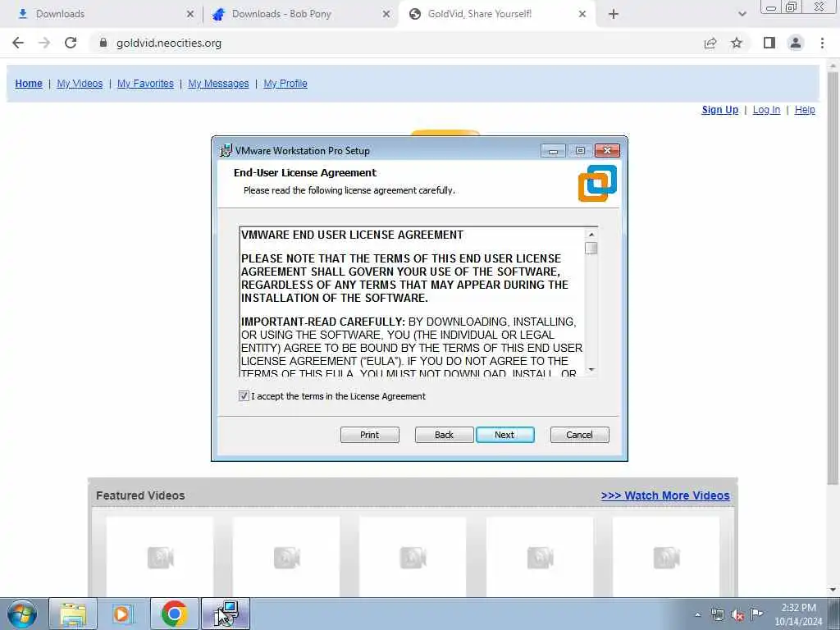Show hidden system tray icons
Screen dimensions: 840x630
pos(697,614)
